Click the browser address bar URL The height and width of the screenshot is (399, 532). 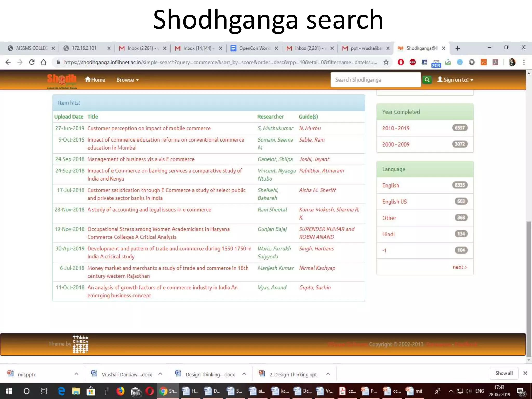[220, 62]
